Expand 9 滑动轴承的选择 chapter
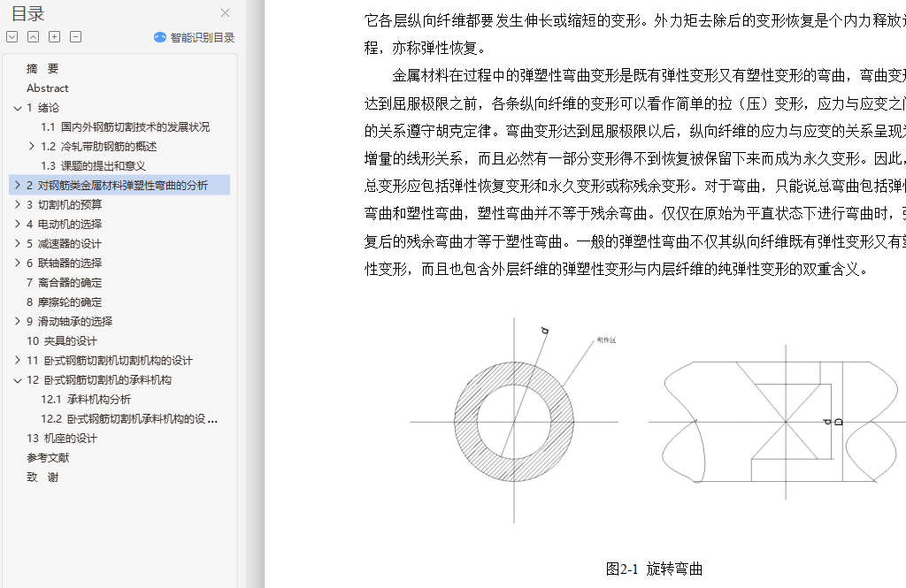This screenshot has width=906, height=588. (x=18, y=321)
